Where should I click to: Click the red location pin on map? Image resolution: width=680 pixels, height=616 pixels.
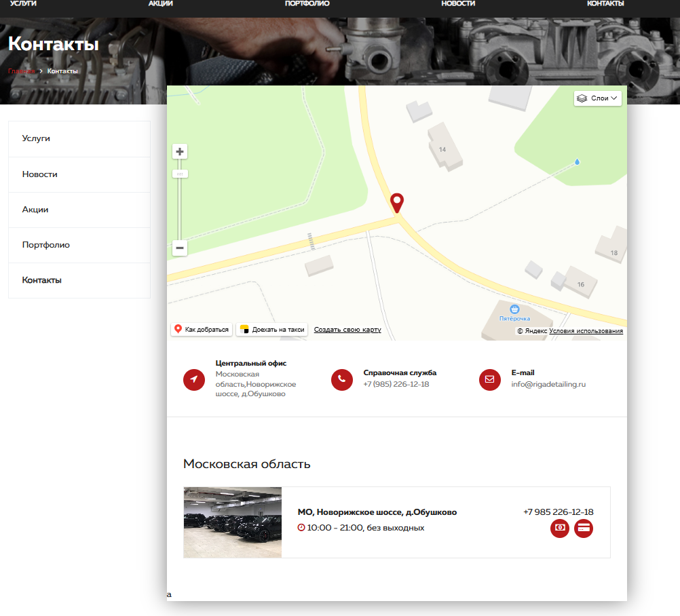click(x=397, y=202)
